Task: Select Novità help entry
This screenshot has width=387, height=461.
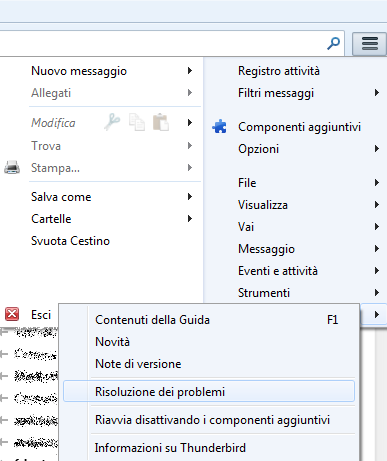Action: coord(112,342)
